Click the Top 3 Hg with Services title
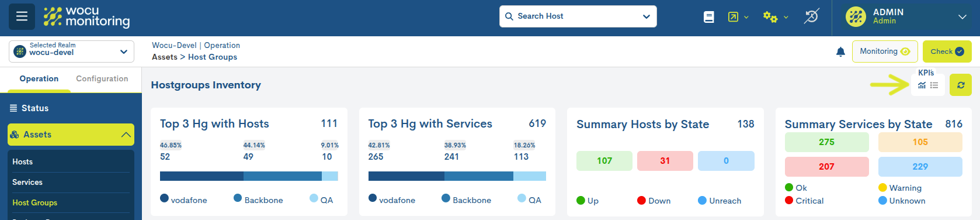The image size is (980, 220). point(430,124)
